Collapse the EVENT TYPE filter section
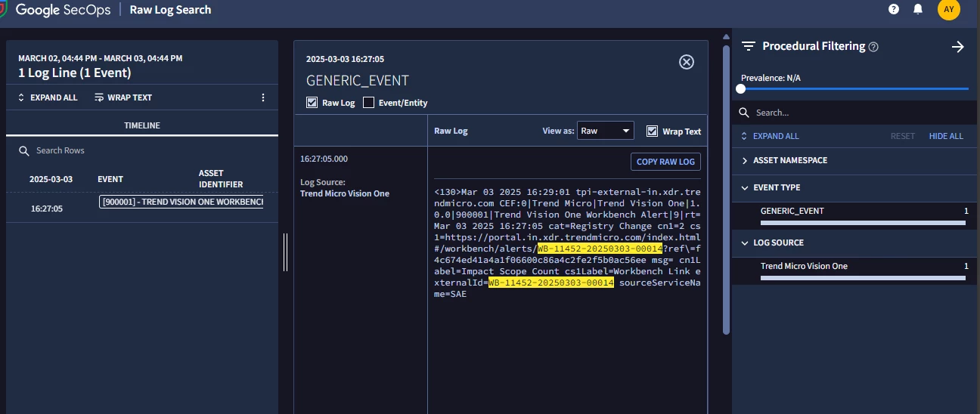Image resolution: width=980 pixels, height=414 pixels. click(x=856, y=187)
